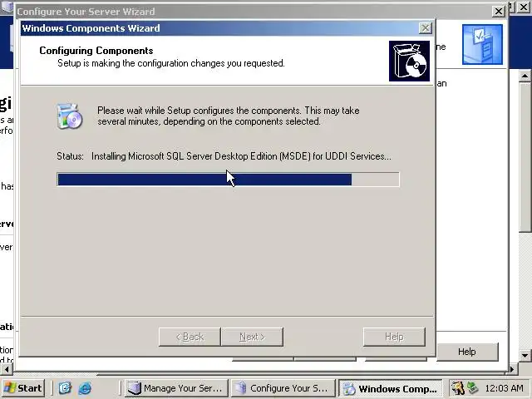Click the Please wait while Setup configures text
Image resolution: width=532 pixels, height=399 pixels.
pyautogui.click(x=229, y=116)
